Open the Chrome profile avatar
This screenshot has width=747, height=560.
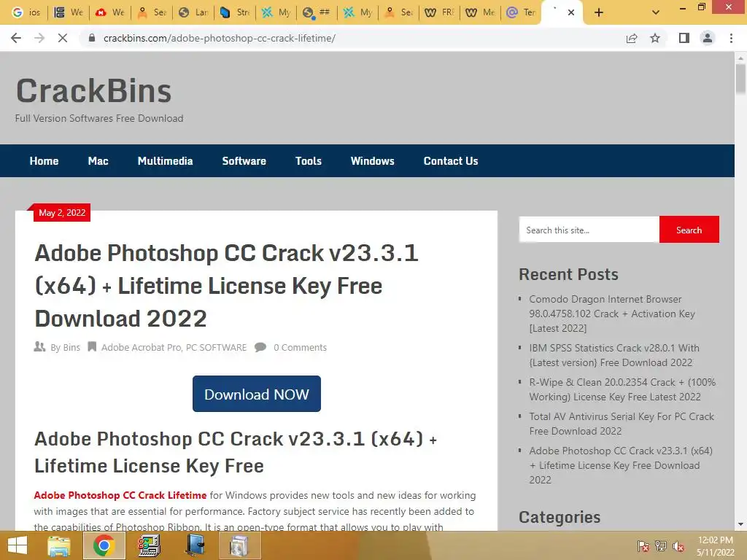coord(708,38)
